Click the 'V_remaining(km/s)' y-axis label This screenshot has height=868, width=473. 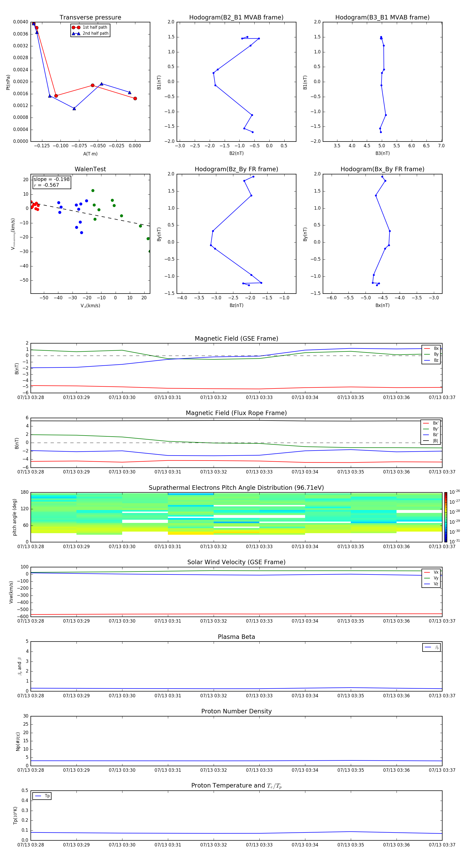coord(13,234)
